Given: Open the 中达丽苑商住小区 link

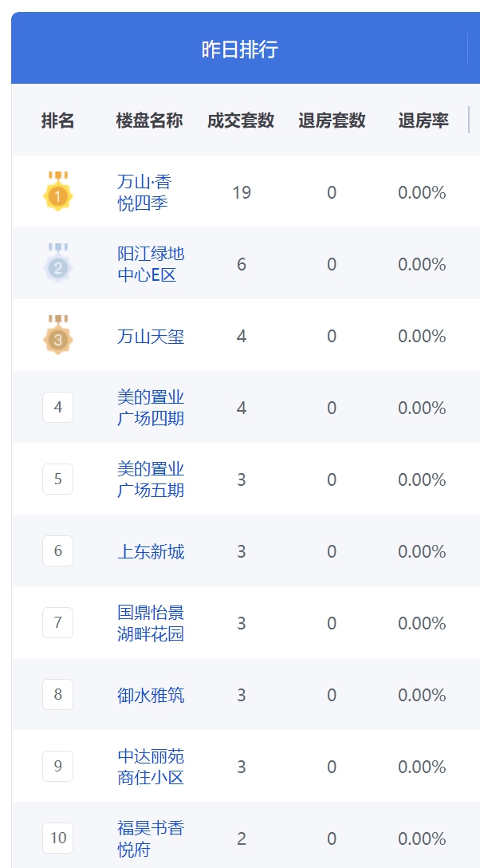Looking at the screenshot, I should (x=151, y=767).
